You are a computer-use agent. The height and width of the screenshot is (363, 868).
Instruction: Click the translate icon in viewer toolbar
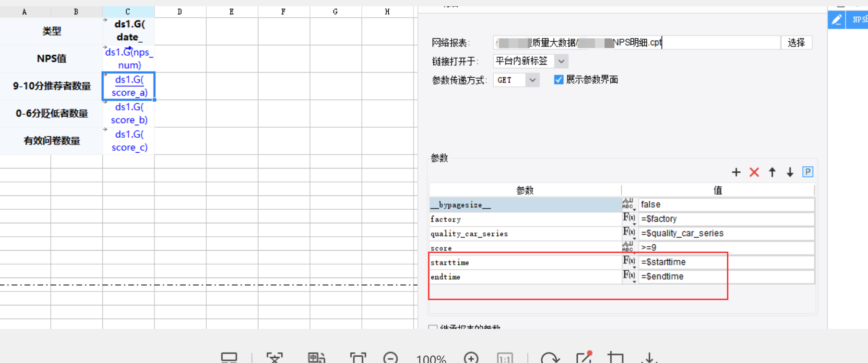[x=316, y=358]
